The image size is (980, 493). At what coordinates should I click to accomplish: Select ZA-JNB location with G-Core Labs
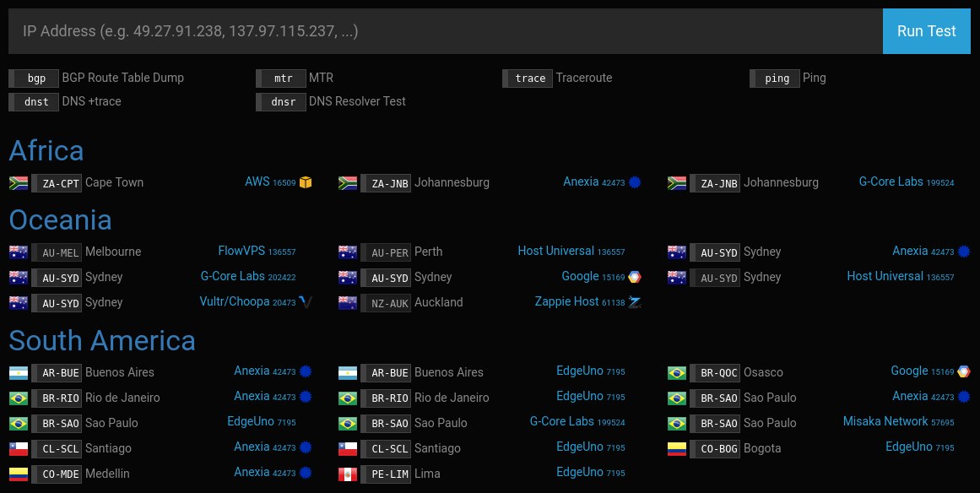pos(715,183)
